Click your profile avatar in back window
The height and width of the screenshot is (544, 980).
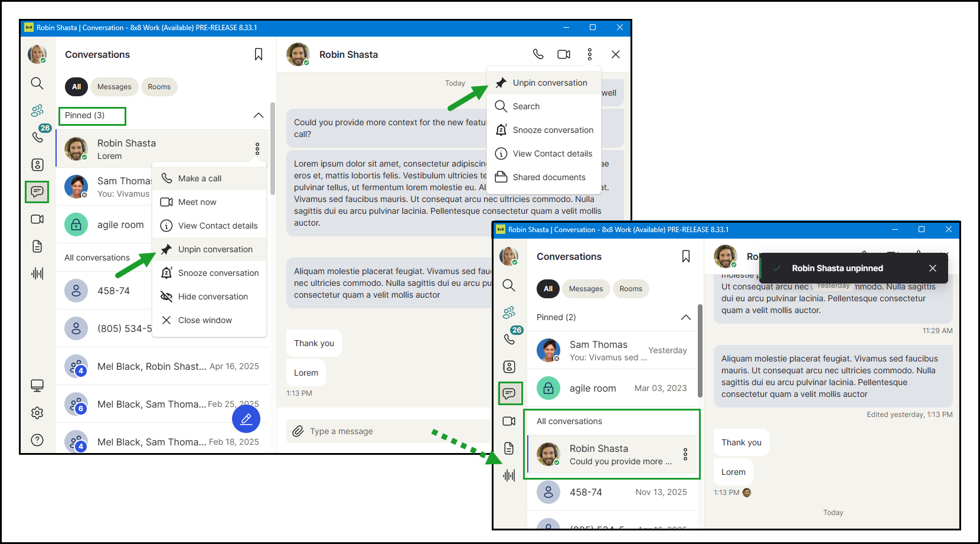click(x=37, y=54)
